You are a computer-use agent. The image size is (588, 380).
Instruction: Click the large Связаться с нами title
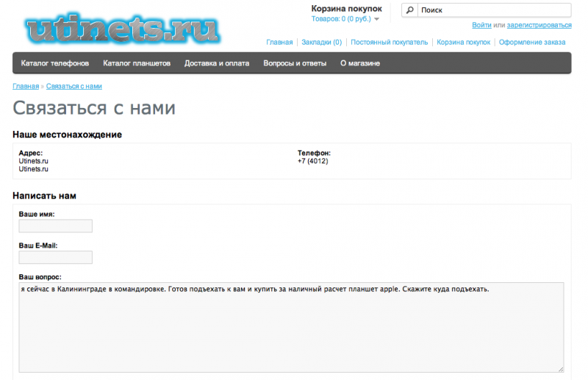[x=94, y=108]
